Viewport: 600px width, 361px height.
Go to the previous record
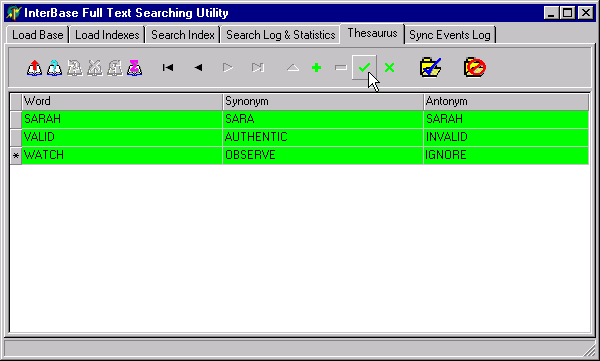click(x=198, y=68)
